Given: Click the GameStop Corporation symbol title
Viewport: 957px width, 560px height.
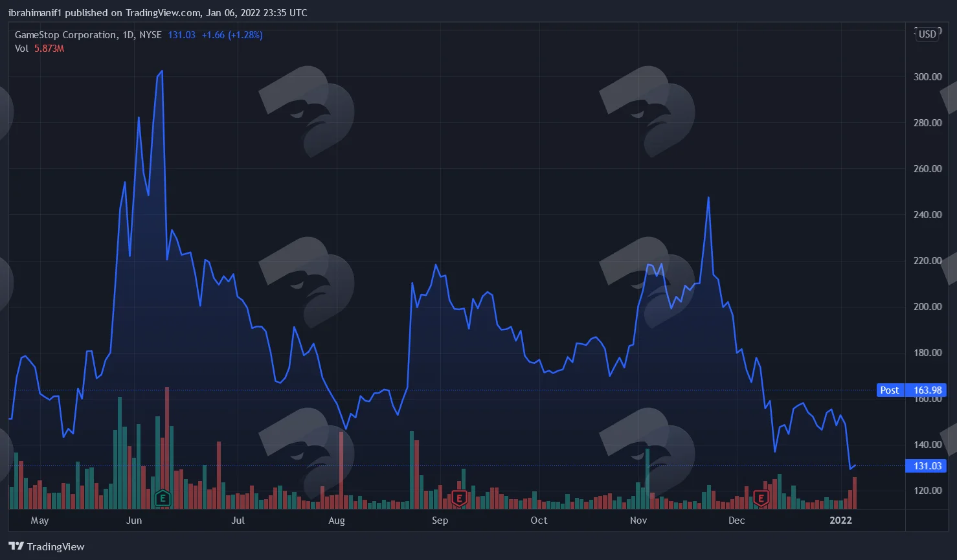Looking at the screenshot, I should pyautogui.click(x=88, y=35).
